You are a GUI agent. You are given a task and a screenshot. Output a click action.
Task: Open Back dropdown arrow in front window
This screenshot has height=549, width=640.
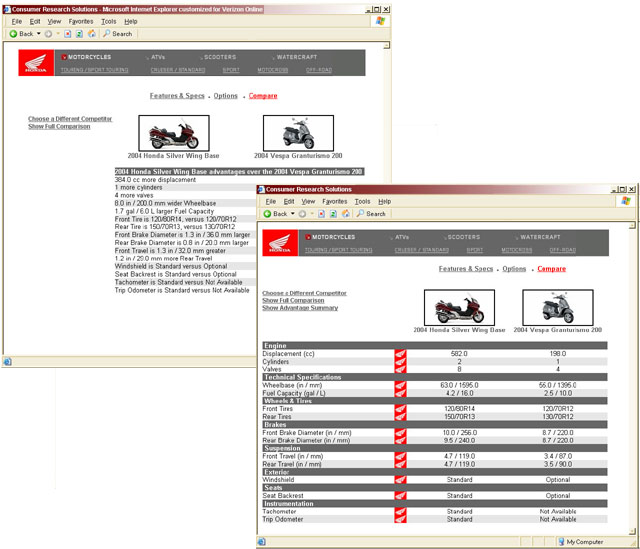coord(293,214)
